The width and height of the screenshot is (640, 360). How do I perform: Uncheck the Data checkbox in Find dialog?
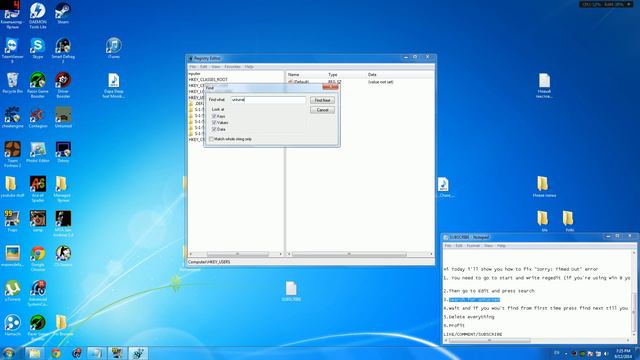[x=214, y=129]
